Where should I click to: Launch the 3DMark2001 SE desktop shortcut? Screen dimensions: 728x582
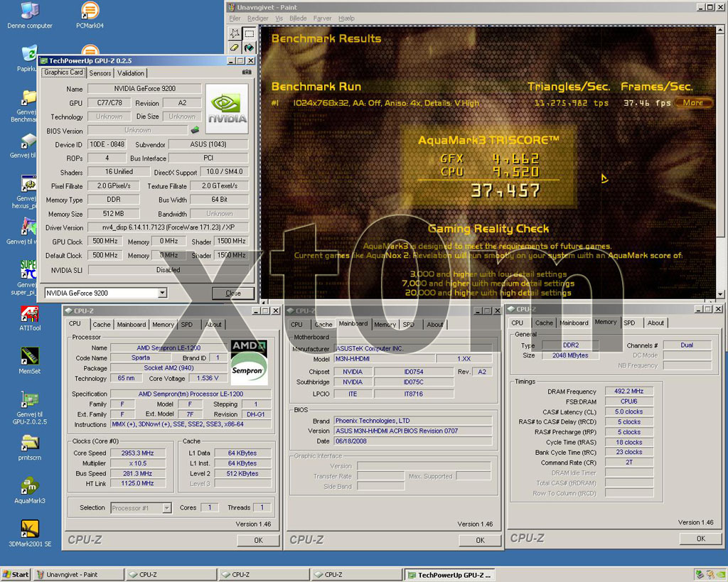click(30, 533)
